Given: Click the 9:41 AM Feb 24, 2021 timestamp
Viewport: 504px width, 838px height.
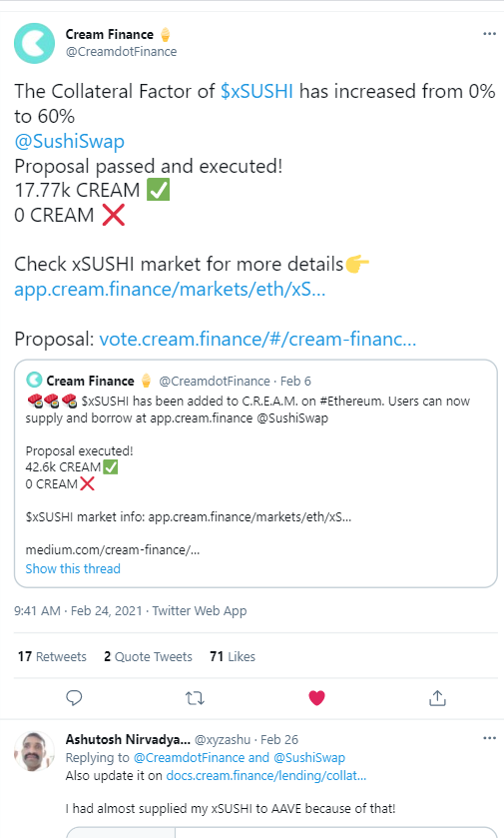Looking at the screenshot, I should [x=78, y=611].
